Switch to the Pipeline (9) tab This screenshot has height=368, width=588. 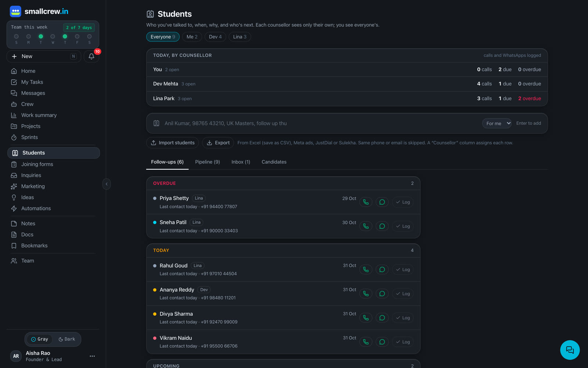(207, 162)
